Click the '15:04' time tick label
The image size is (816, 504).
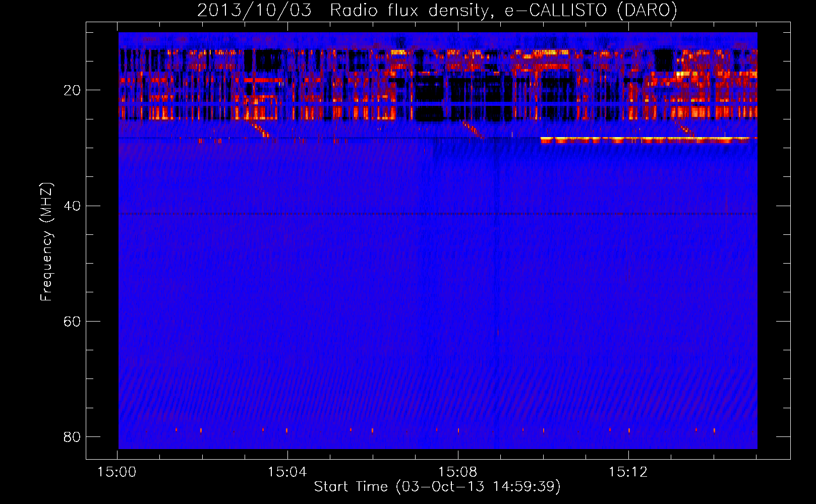(x=287, y=472)
